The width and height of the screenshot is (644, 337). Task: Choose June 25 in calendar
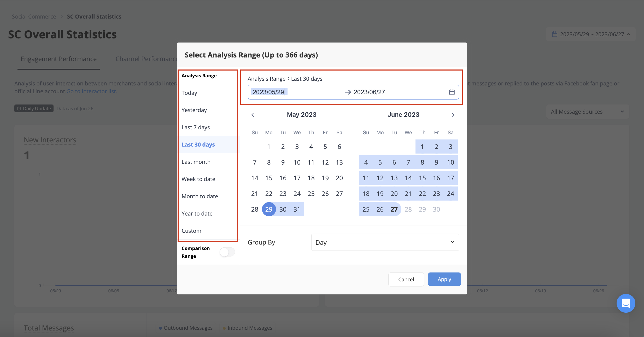[x=366, y=209]
